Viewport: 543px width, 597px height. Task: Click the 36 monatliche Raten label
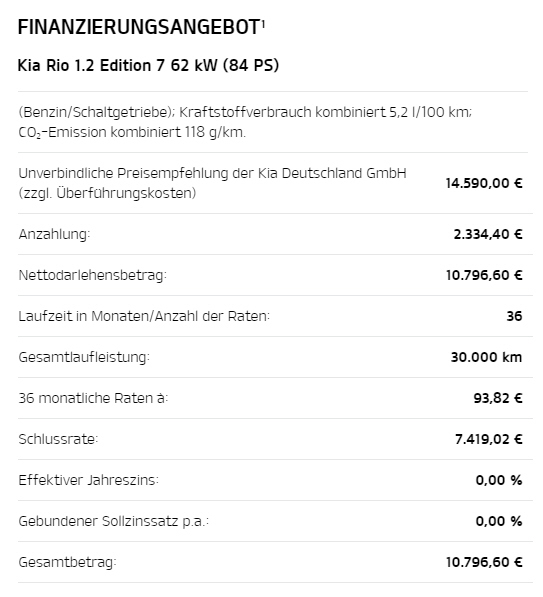[x=93, y=398]
